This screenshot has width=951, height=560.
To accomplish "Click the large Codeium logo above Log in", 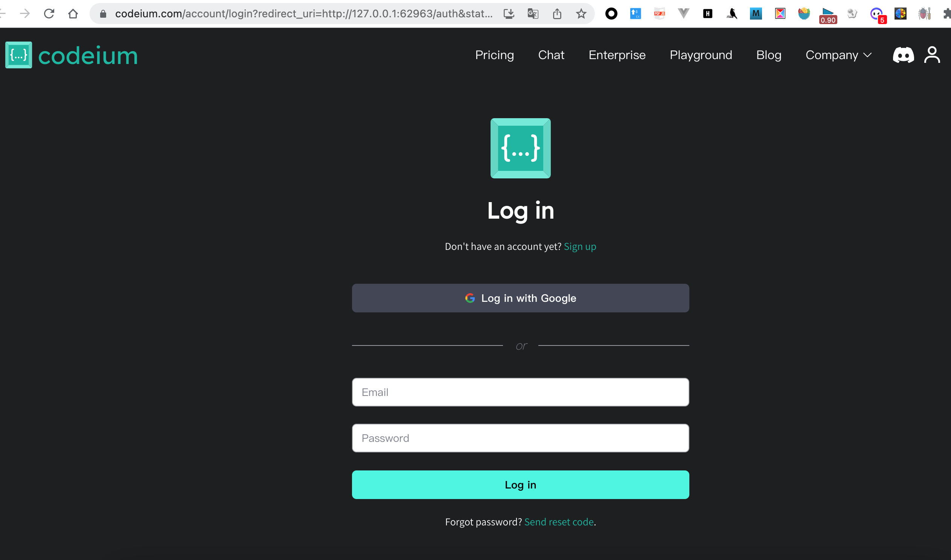I will [520, 148].
